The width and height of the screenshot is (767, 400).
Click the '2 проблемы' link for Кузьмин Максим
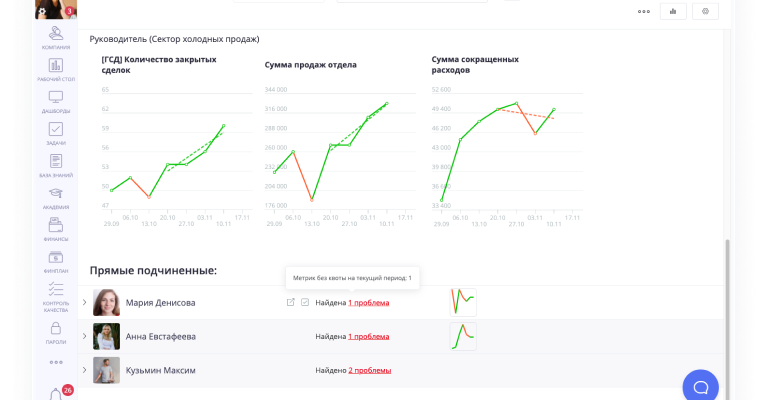pos(369,370)
